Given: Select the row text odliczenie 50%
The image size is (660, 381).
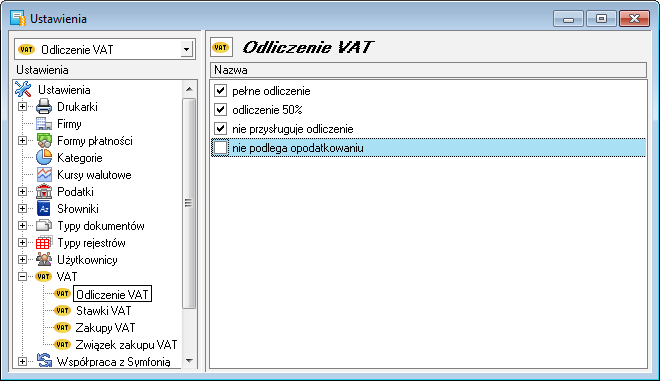Looking at the screenshot, I should pos(267,110).
